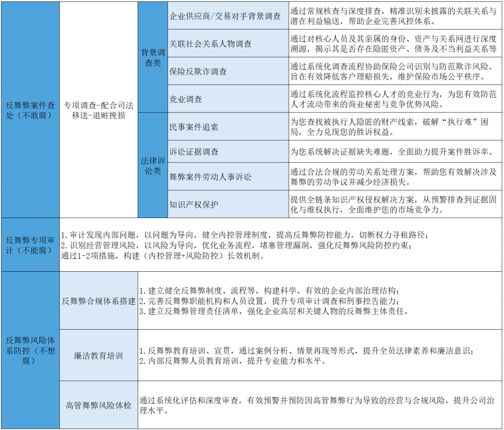
Task: Select the 反舞弊专项审计（不能腐）cell
Action: [30, 245]
